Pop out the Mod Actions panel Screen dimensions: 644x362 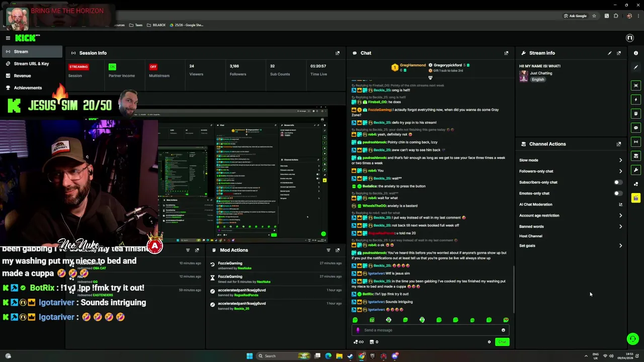pos(338,250)
